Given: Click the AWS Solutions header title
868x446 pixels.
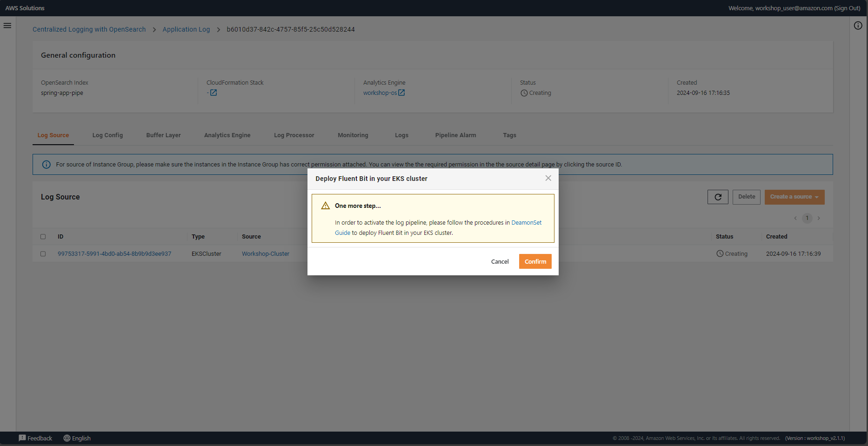Looking at the screenshot, I should (25, 8).
